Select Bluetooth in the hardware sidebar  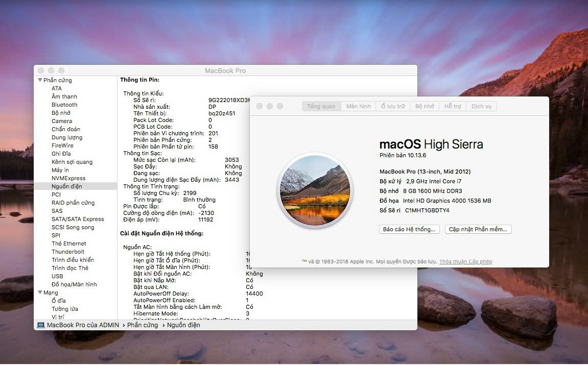click(64, 105)
